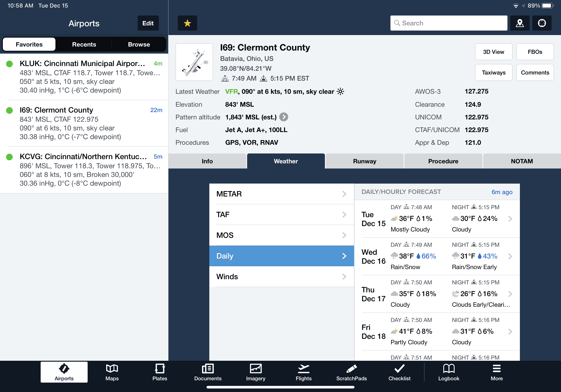The height and width of the screenshot is (392, 561).
Task: Tap Appr & Dep frequency 121.0
Action: point(472,142)
